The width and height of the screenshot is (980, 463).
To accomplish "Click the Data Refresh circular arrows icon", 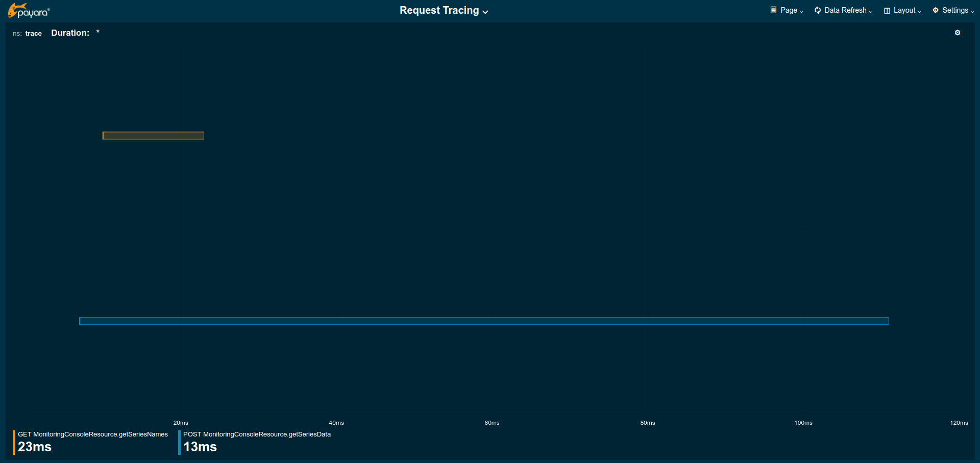I will (818, 10).
